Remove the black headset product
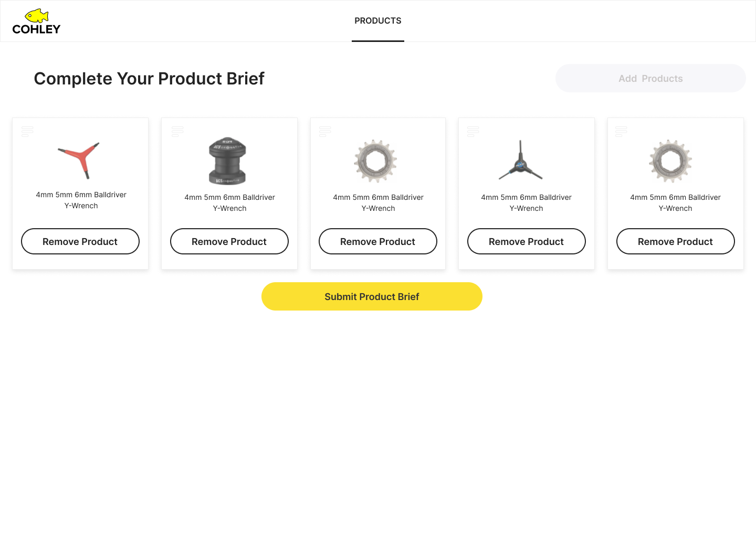Image resolution: width=756 pixels, height=534 pixels. (229, 241)
